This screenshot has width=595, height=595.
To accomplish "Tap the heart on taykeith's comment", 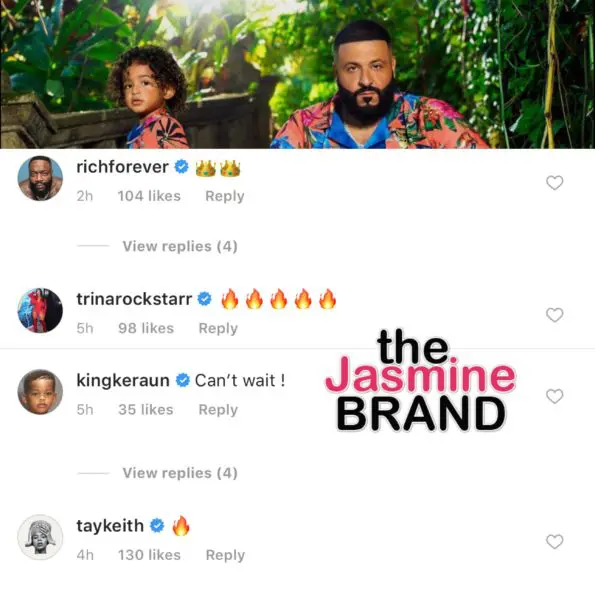I will (x=554, y=541).
